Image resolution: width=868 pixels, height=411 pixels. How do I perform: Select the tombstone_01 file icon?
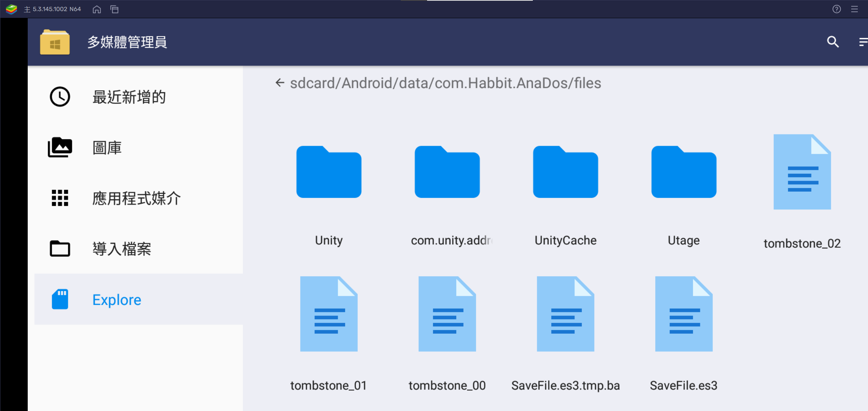tap(329, 314)
